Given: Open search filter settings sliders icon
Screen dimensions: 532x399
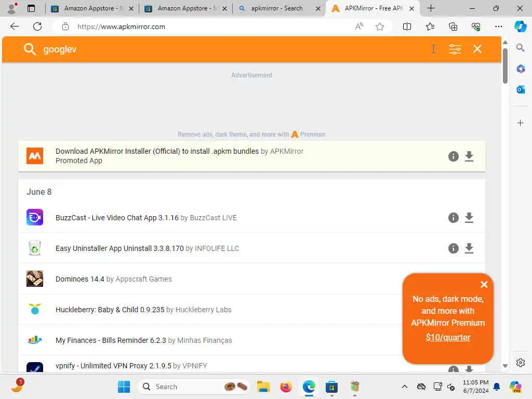Looking at the screenshot, I should (x=455, y=49).
